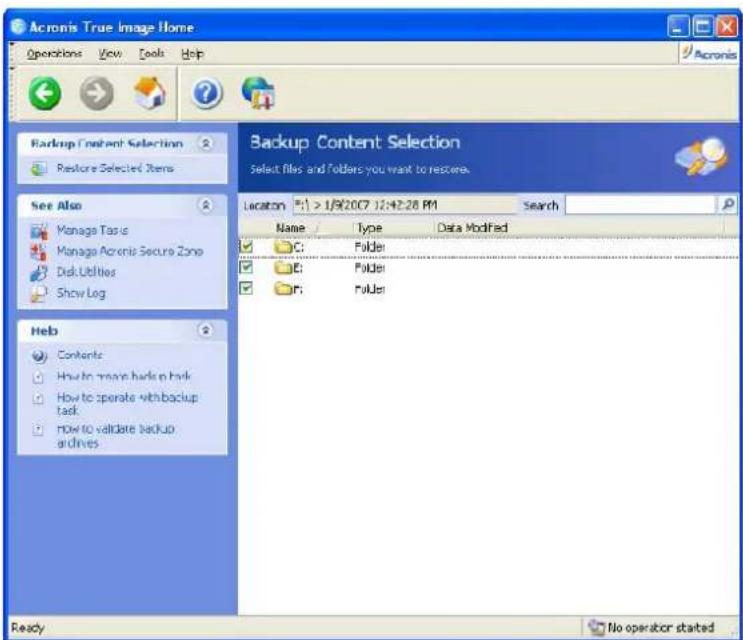The image size is (743, 640).
Task: Sort by the Date Modified column header
Action: point(472,228)
